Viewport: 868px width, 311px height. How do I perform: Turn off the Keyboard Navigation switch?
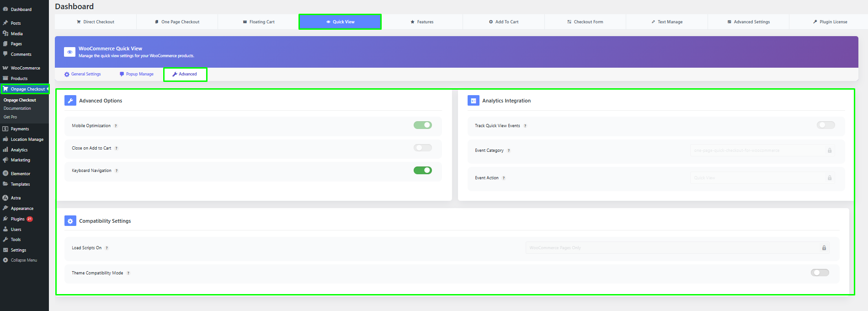pyautogui.click(x=422, y=170)
